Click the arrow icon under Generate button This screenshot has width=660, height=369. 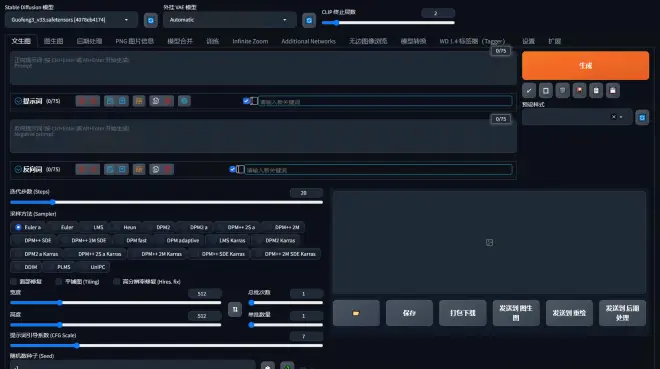pyautogui.click(x=529, y=90)
